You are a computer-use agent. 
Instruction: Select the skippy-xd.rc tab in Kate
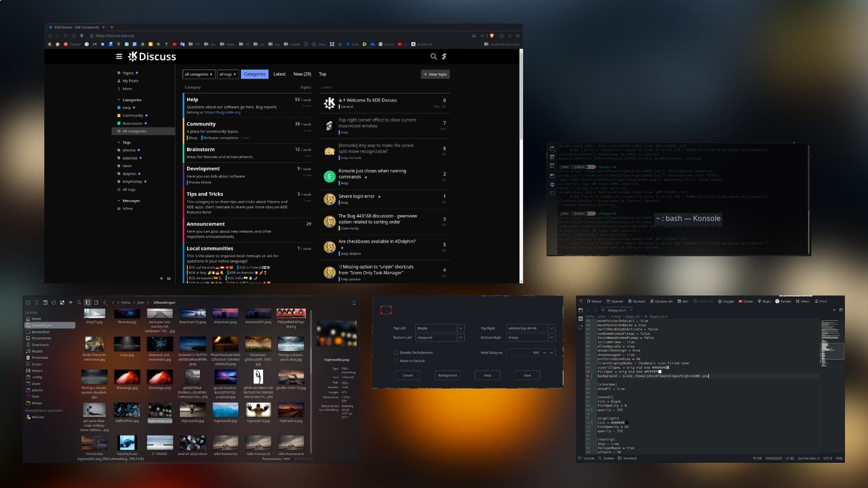point(616,310)
